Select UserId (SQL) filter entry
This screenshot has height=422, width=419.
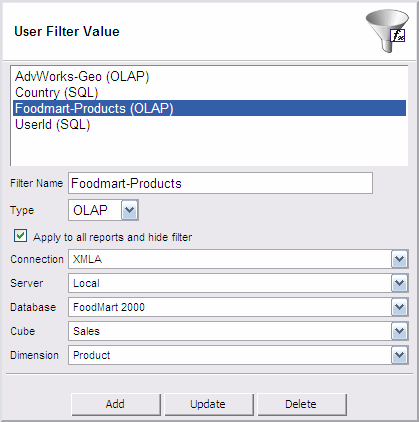(x=53, y=125)
